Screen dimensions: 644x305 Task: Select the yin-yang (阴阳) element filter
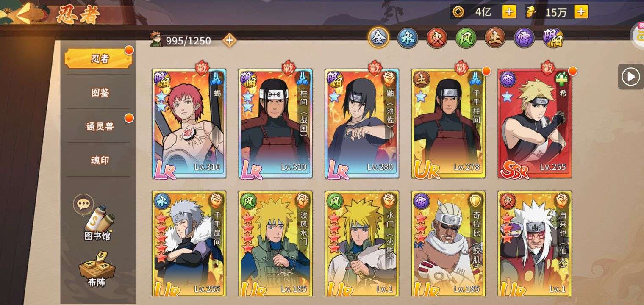(x=553, y=39)
